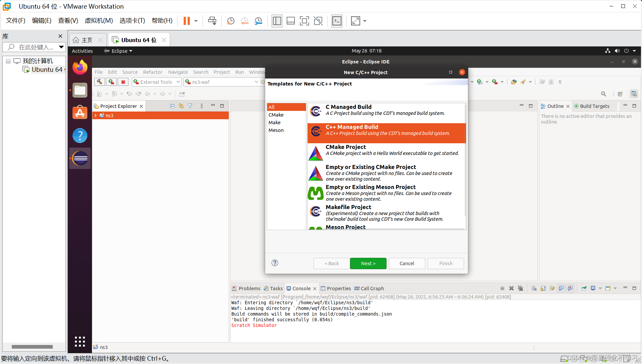Open the Search menu
642x364 pixels.
(201, 72)
